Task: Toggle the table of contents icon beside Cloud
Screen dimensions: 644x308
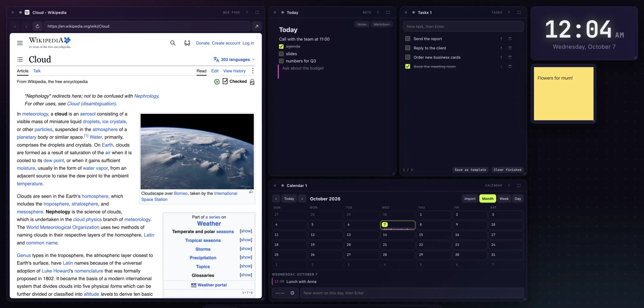Action: [20, 59]
